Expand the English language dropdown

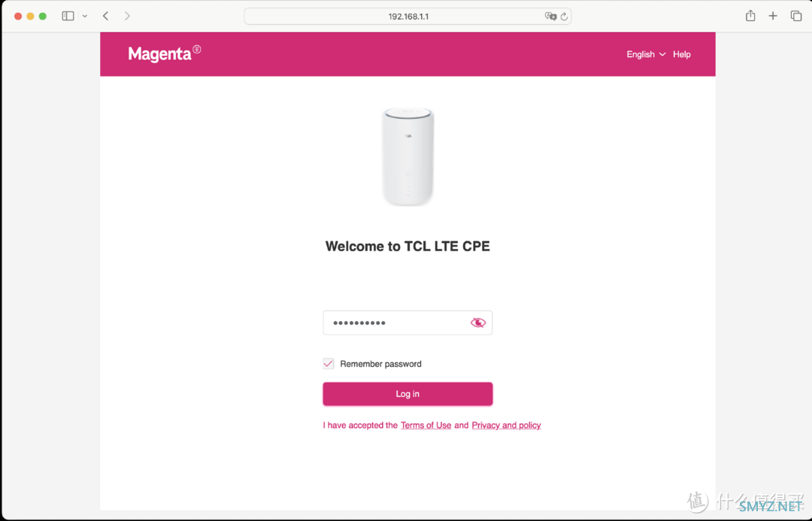[x=646, y=54]
